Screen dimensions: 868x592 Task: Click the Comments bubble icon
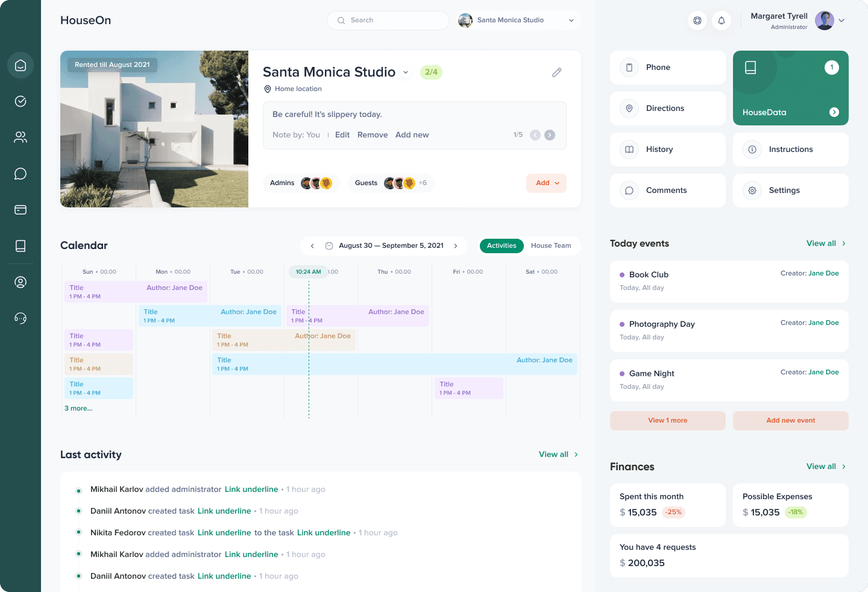pos(629,191)
